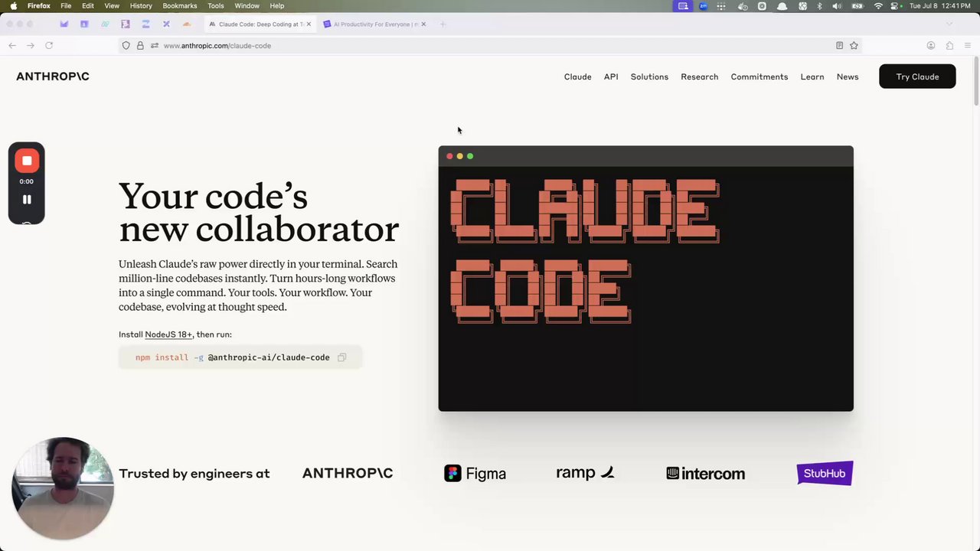Switch to AI Productivity For Everyone tab

(375, 24)
